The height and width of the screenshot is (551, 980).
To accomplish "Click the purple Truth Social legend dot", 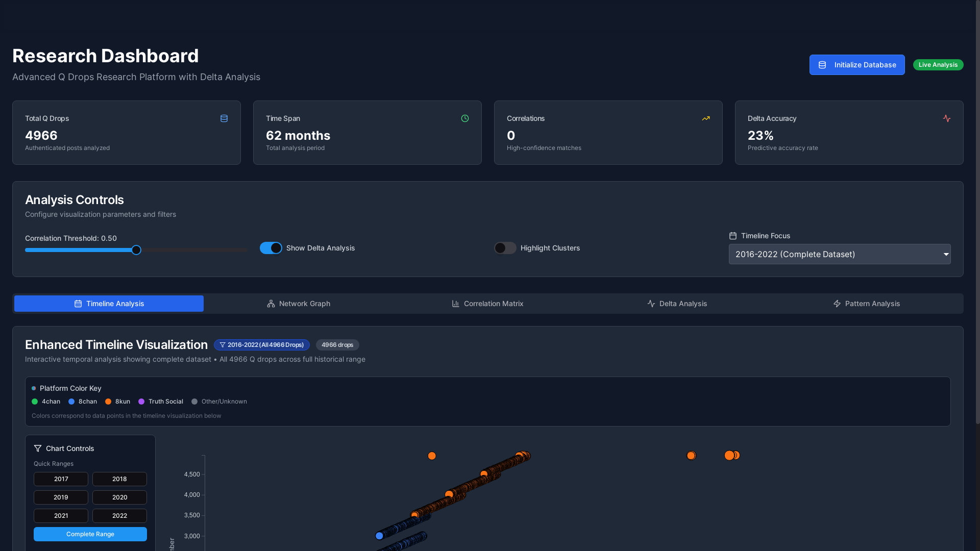I will pyautogui.click(x=141, y=402).
